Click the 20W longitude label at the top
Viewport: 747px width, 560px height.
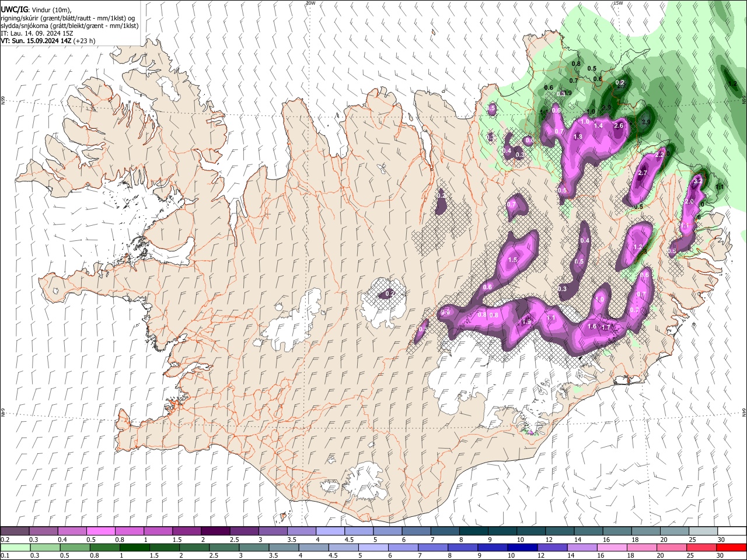click(x=310, y=3)
